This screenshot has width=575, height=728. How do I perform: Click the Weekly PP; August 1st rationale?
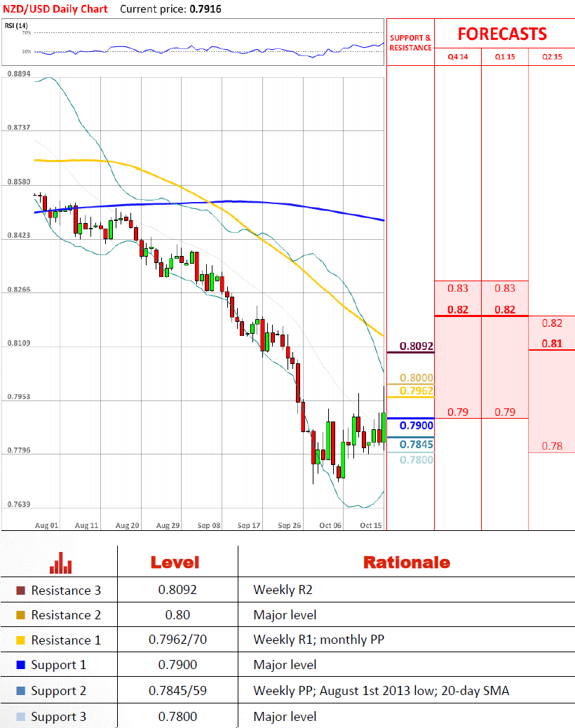tap(381, 691)
